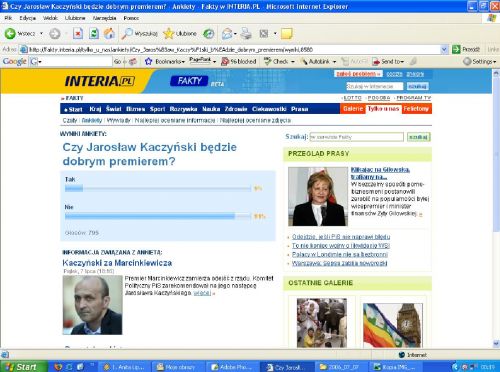500x372 pixels.
Task: Open the Plik menu
Action: tap(8, 18)
